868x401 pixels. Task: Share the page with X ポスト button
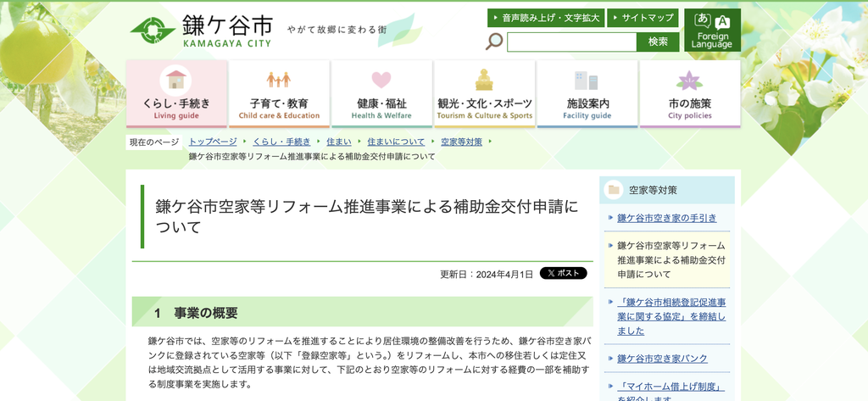563,273
